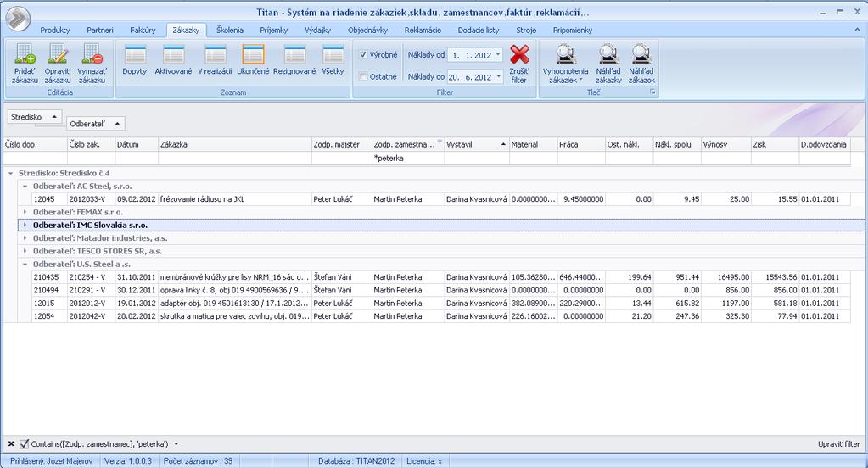This screenshot has height=468, width=868.
Task: Select order row 210494
Action: 440,290
